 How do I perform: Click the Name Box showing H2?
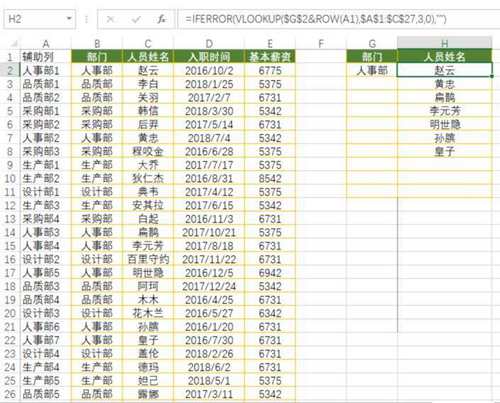pyautogui.click(x=39, y=19)
